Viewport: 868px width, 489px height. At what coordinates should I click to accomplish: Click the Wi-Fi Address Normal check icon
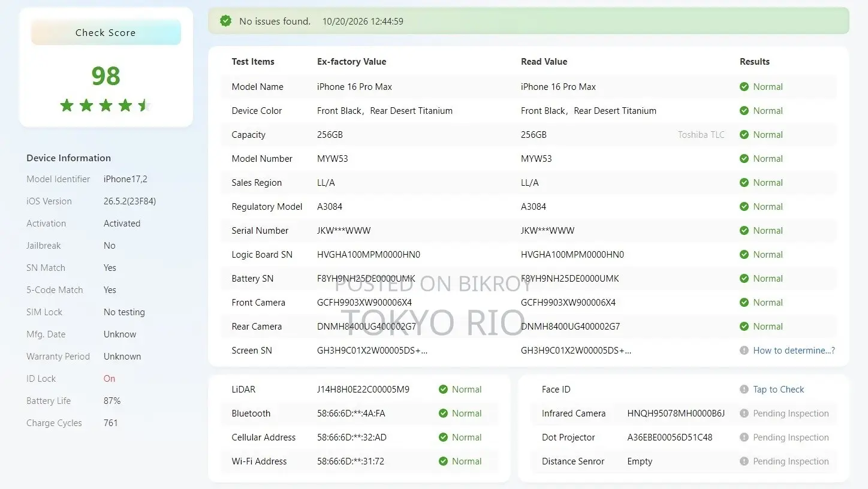(x=443, y=461)
